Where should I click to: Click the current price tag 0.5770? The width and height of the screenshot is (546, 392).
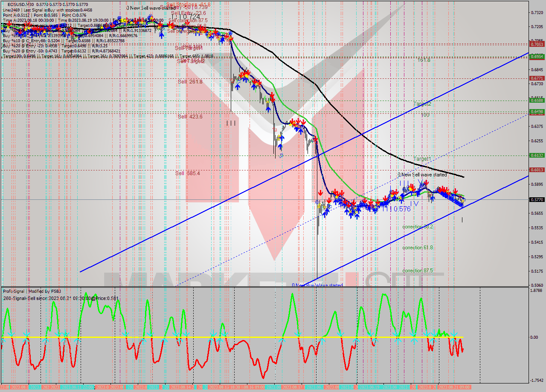(x=536, y=199)
